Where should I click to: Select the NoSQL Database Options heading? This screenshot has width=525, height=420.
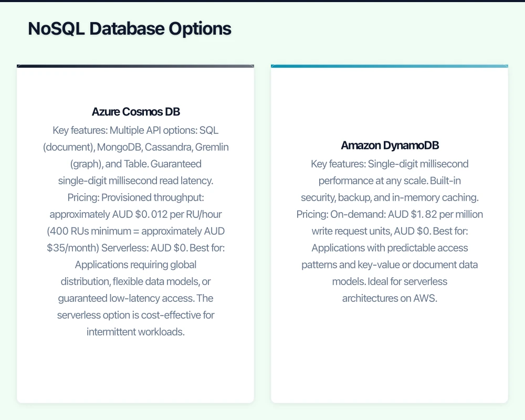click(129, 29)
